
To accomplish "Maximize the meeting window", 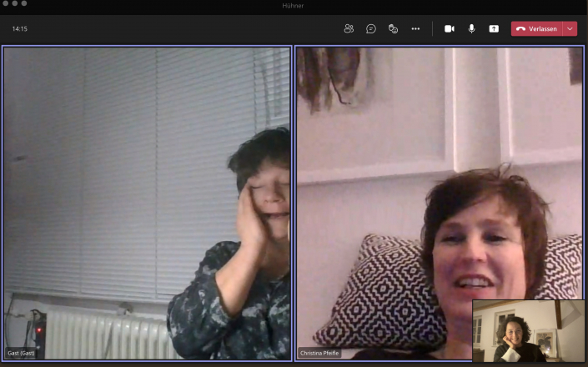I will coord(24,4).
